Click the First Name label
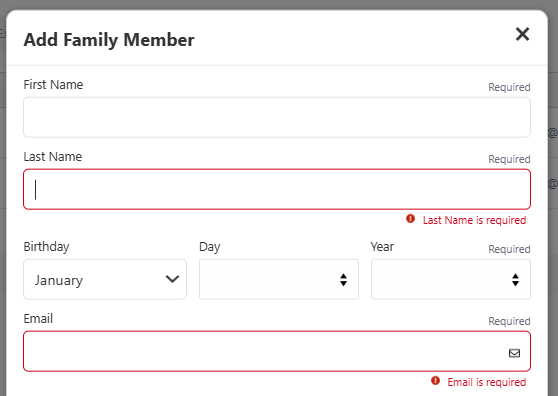Screen dimensions: 558x396 pos(53,85)
